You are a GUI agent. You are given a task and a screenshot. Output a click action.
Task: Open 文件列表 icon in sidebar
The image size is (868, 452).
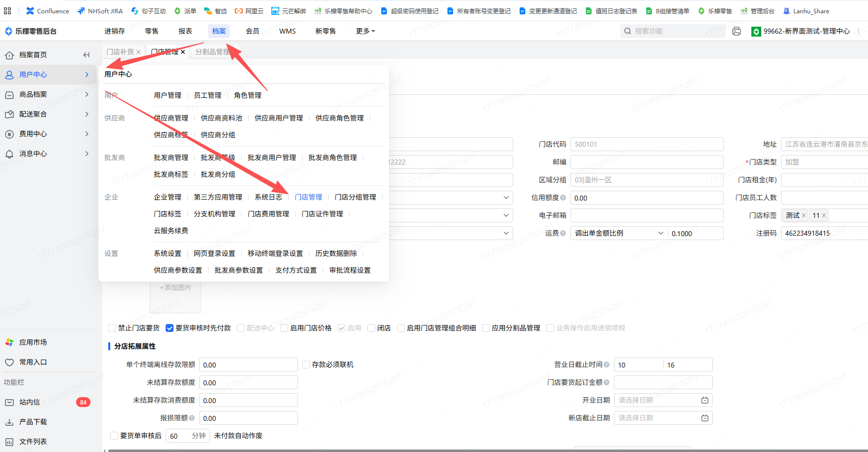(9, 442)
